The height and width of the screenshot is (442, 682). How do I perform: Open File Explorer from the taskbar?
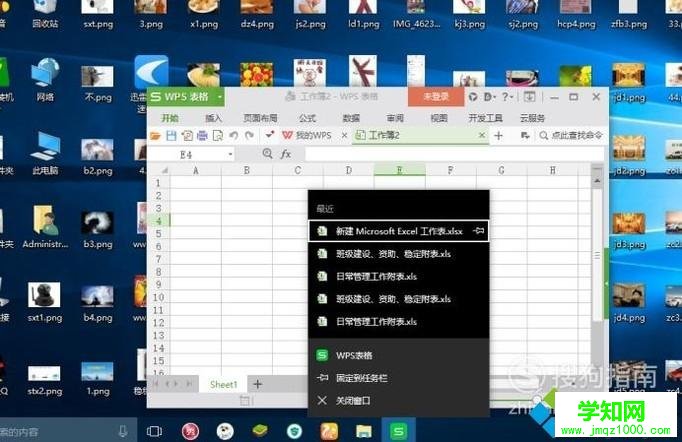coord(364,431)
